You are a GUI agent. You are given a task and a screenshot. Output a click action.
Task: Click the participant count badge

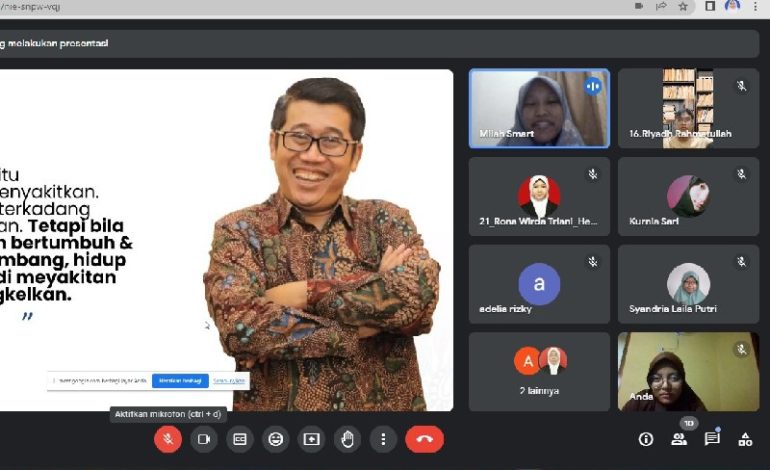pyautogui.click(x=689, y=423)
